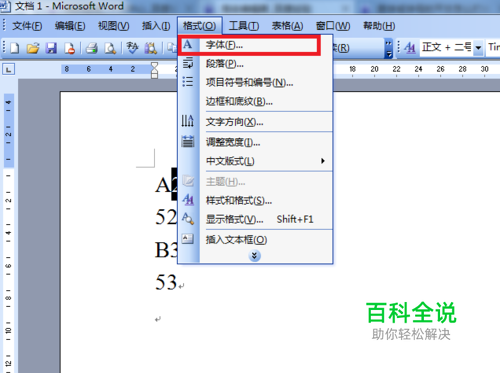Click the permission document icon beside Save

click(x=70, y=48)
